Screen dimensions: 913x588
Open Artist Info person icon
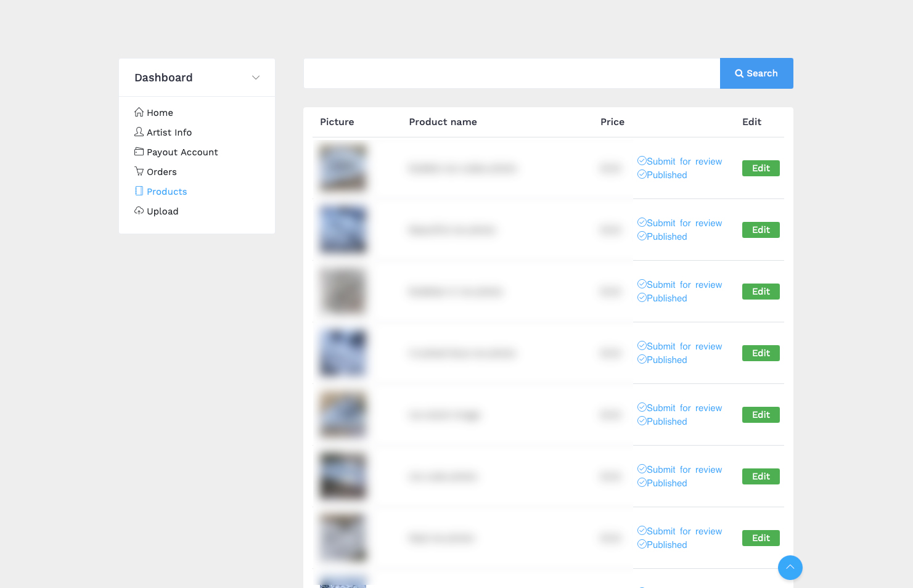click(139, 132)
